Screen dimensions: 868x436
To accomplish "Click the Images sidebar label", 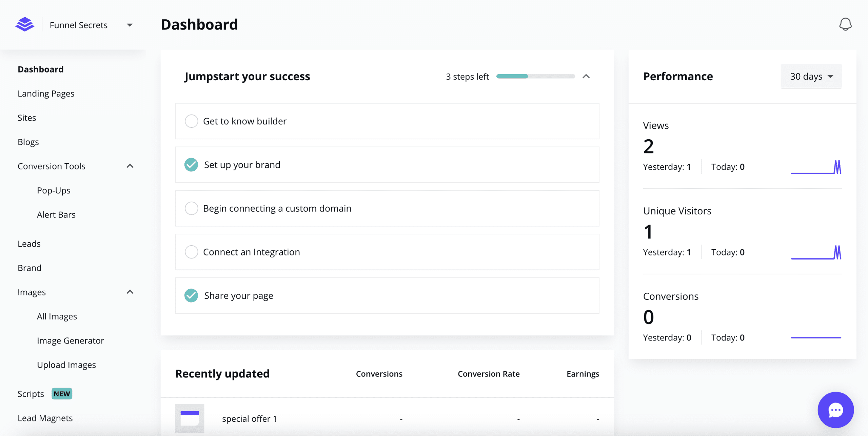I will pos(32,292).
